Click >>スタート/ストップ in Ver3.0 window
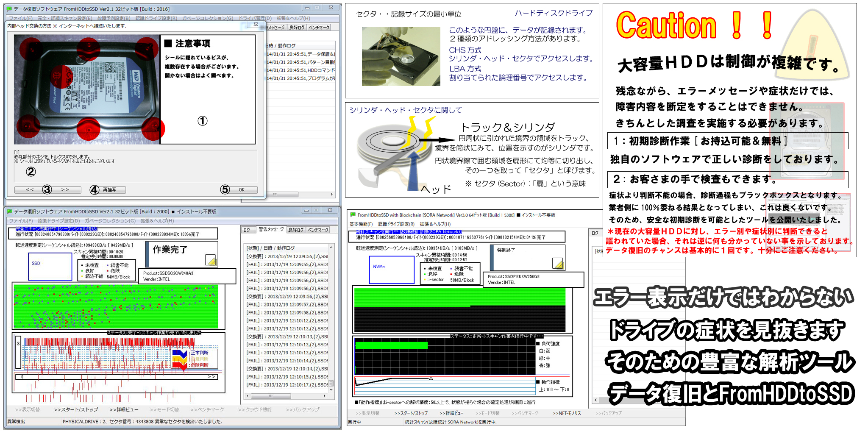This screenshot has width=868, height=434. coord(411,413)
